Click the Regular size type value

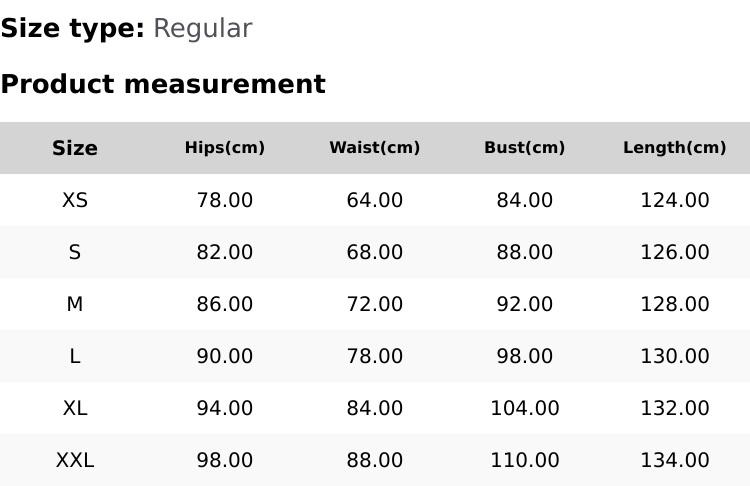(x=202, y=29)
